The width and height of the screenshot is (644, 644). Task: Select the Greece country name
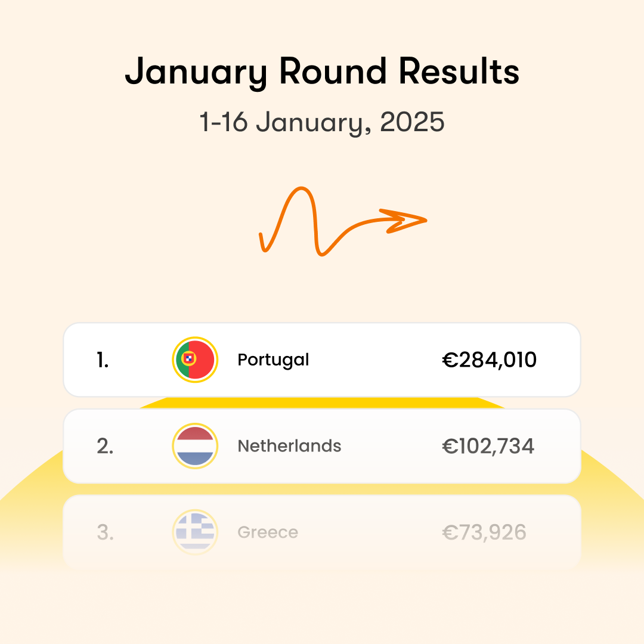[268, 532]
